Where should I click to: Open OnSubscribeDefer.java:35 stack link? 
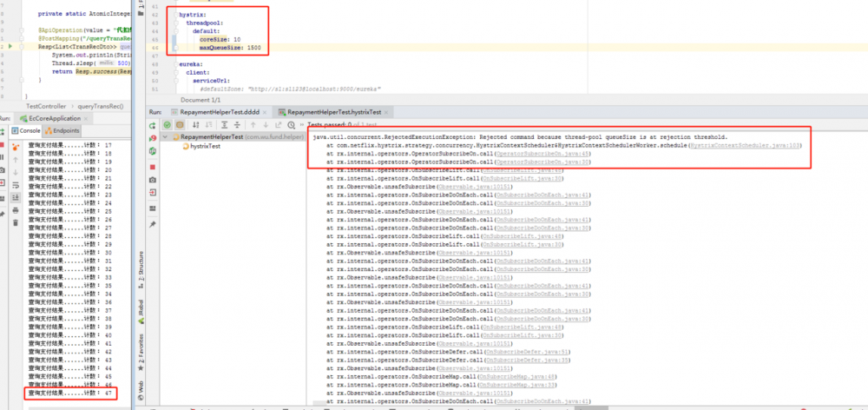(527, 360)
